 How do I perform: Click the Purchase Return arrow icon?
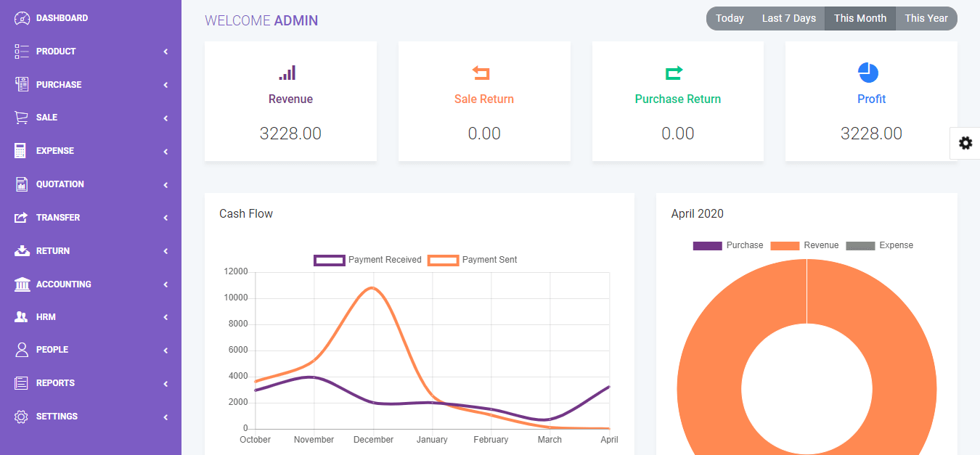(674, 73)
